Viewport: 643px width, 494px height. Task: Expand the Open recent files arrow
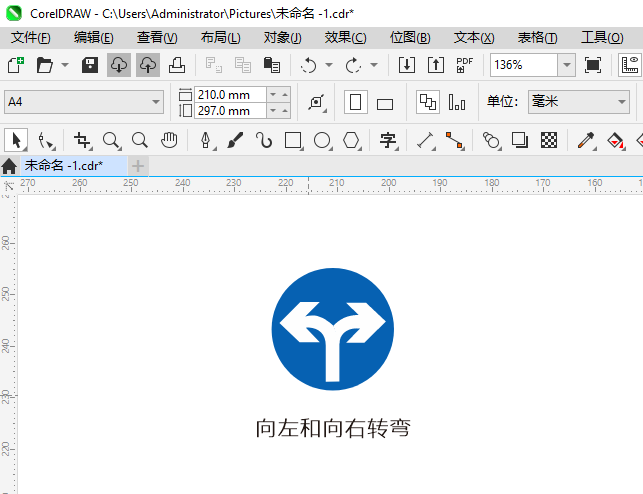tap(65, 65)
